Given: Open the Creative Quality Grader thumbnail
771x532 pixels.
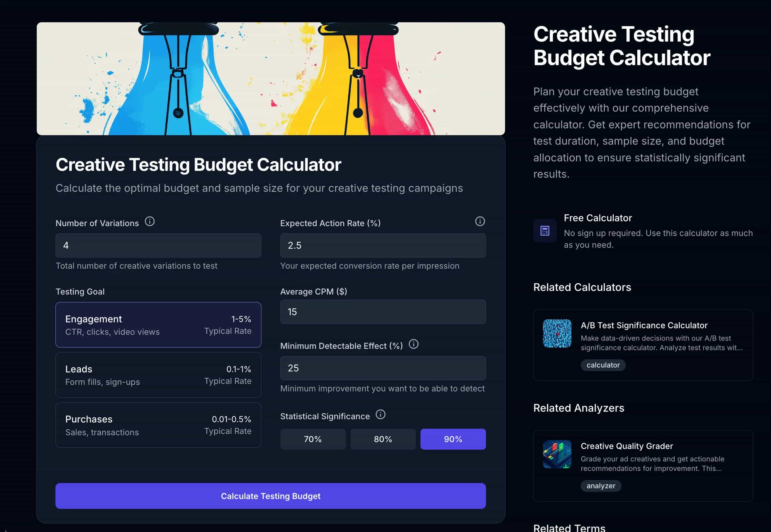Looking at the screenshot, I should (557, 454).
